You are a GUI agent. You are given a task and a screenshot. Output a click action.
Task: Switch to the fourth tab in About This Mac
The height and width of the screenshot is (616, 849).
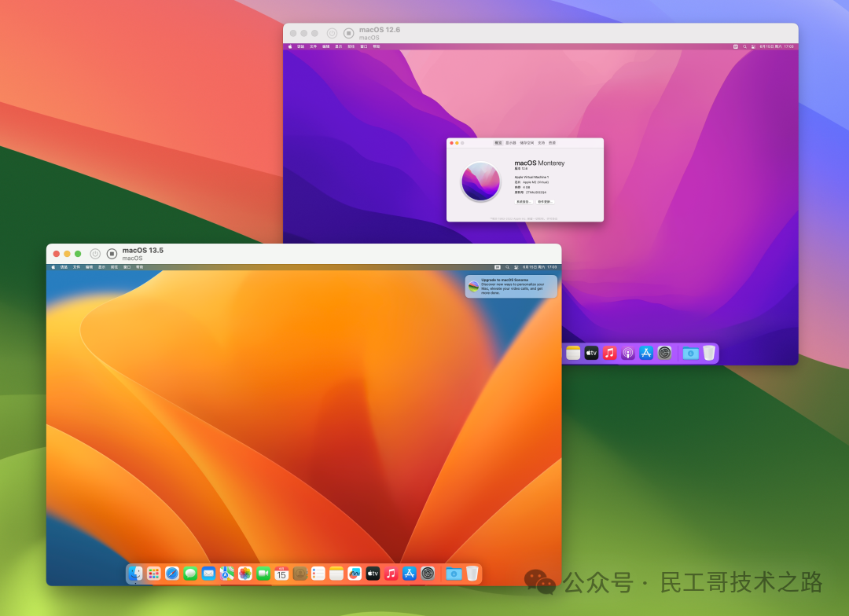click(541, 143)
